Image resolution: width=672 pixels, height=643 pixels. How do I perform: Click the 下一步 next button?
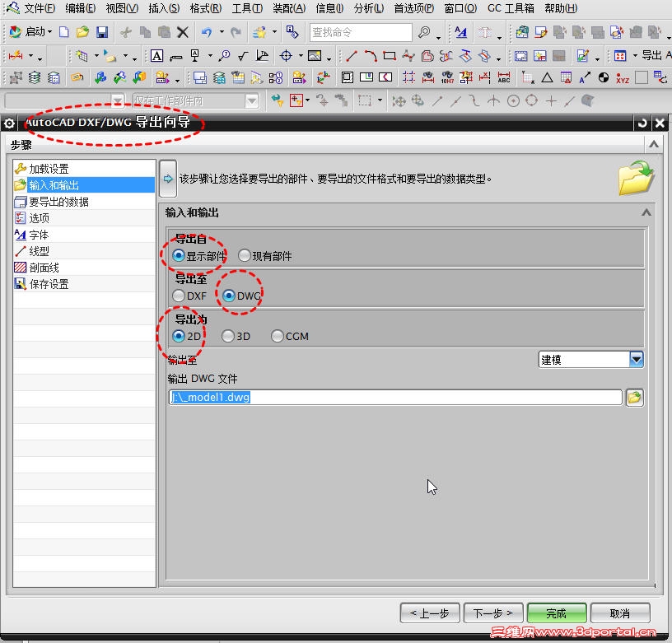pos(493,613)
